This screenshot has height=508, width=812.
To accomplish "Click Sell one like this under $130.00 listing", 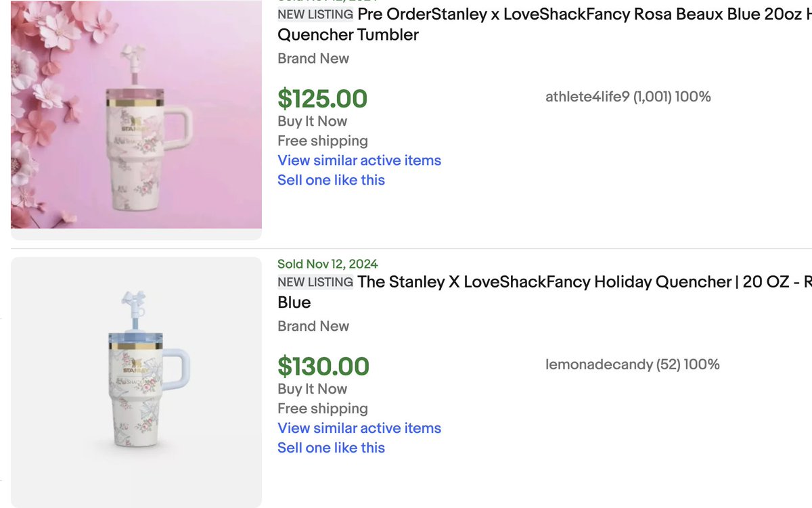I will point(331,448).
